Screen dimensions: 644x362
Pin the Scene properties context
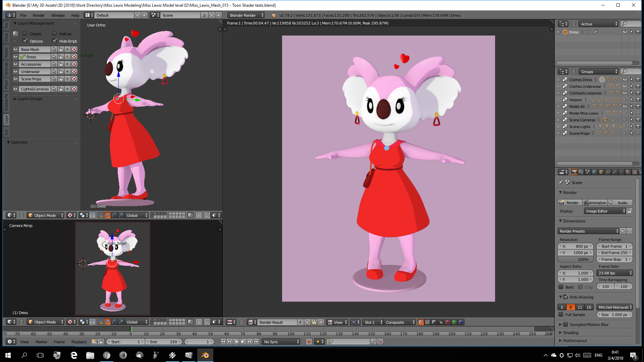point(560,182)
